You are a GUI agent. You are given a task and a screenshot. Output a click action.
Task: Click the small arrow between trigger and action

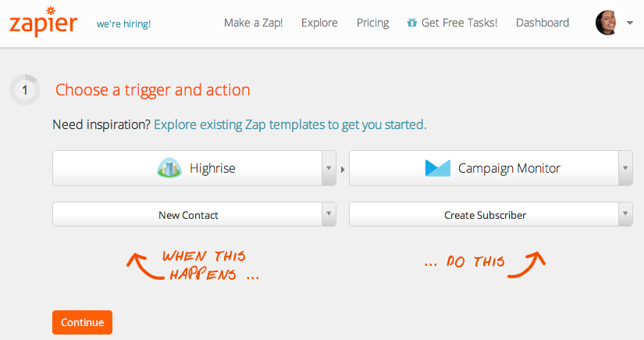coord(343,170)
